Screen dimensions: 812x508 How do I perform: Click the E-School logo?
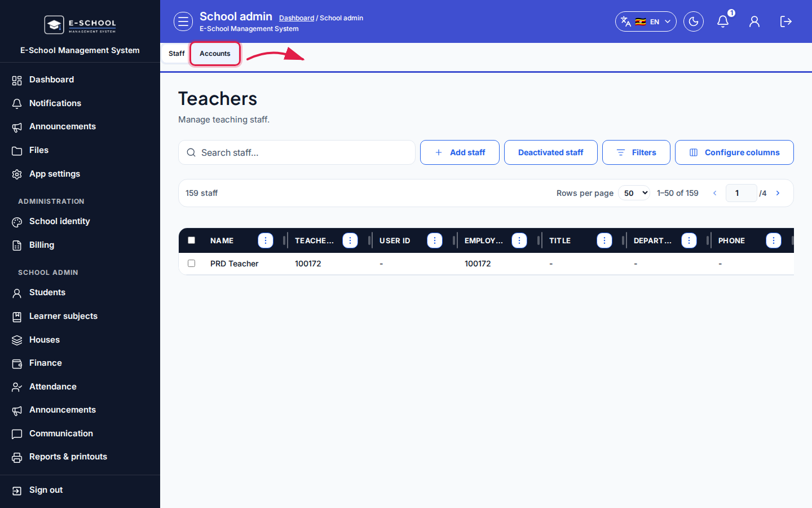(80, 24)
